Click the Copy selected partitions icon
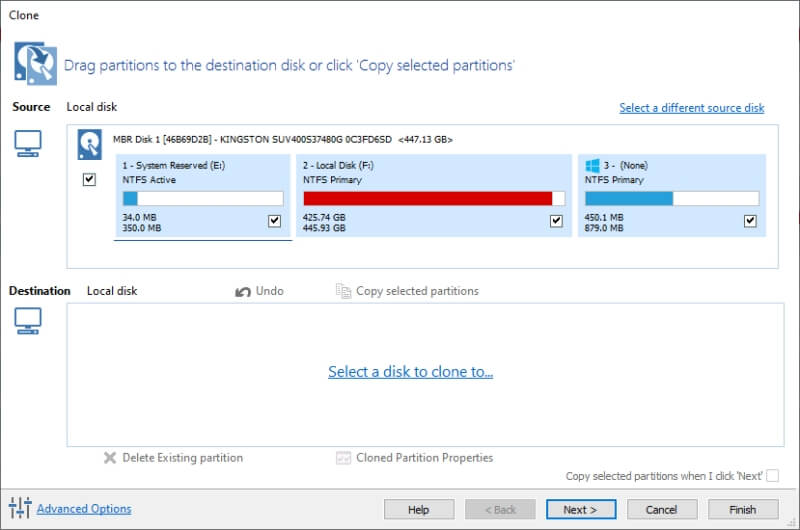Screen dimensions: 800x530 click(x=343, y=291)
